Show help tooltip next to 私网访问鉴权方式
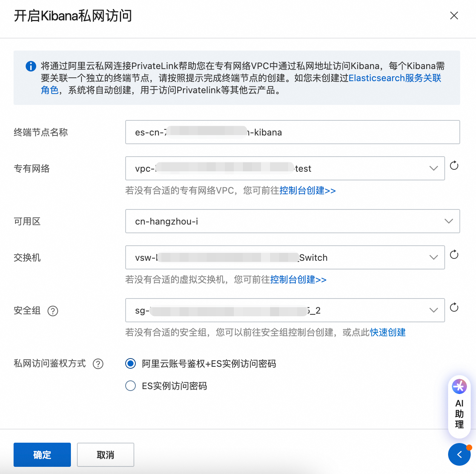The image size is (476, 474). (x=98, y=364)
